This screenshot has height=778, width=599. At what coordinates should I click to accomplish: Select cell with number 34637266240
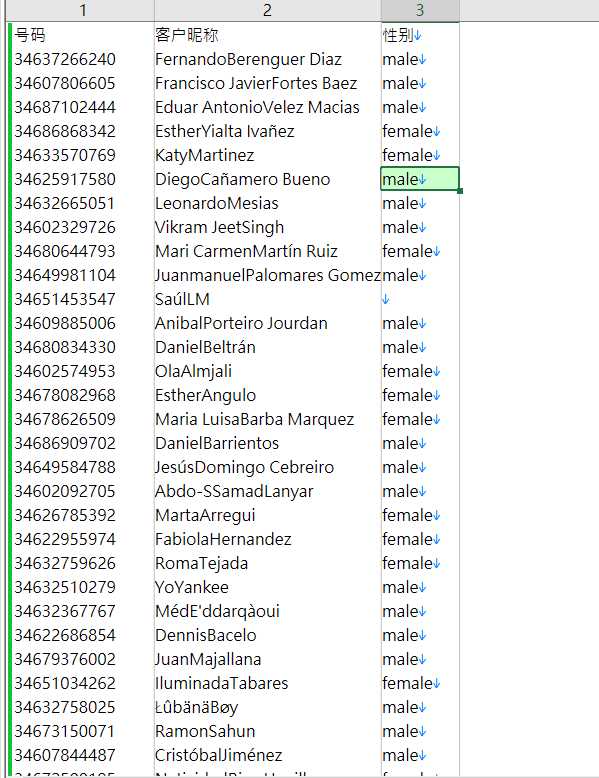click(x=82, y=60)
